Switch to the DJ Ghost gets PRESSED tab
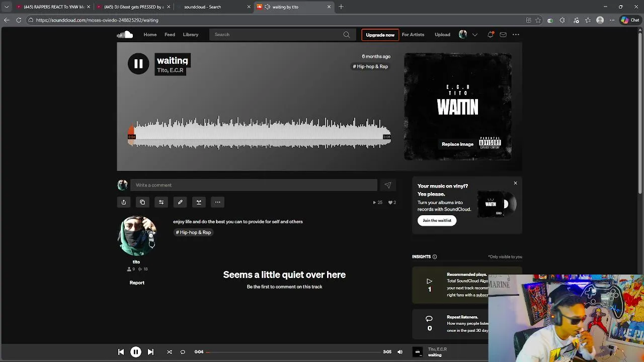 (133, 7)
